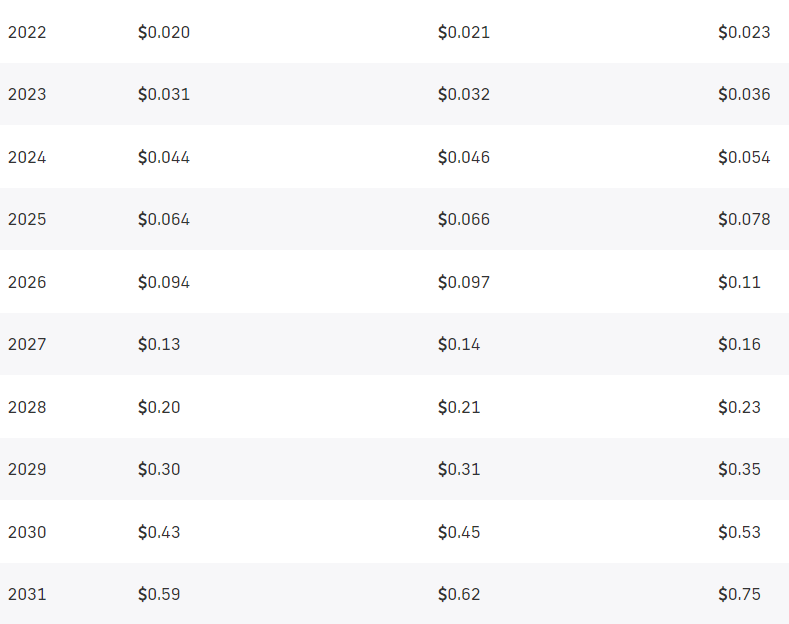The width and height of the screenshot is (789, 624).
Task: Select the $0.21 value for 2028
Action: (x=459, y=407)
